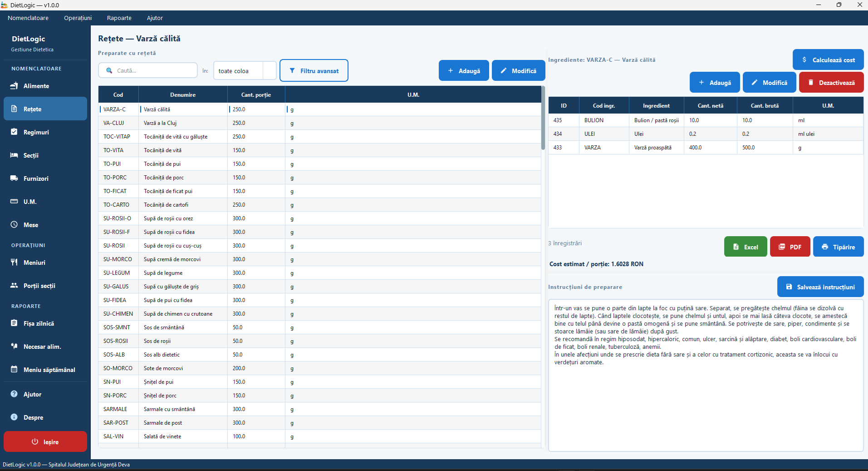The image size is (868, 471).
Task: Open the Operațiuni menu
Action: [x=78, y=18]
